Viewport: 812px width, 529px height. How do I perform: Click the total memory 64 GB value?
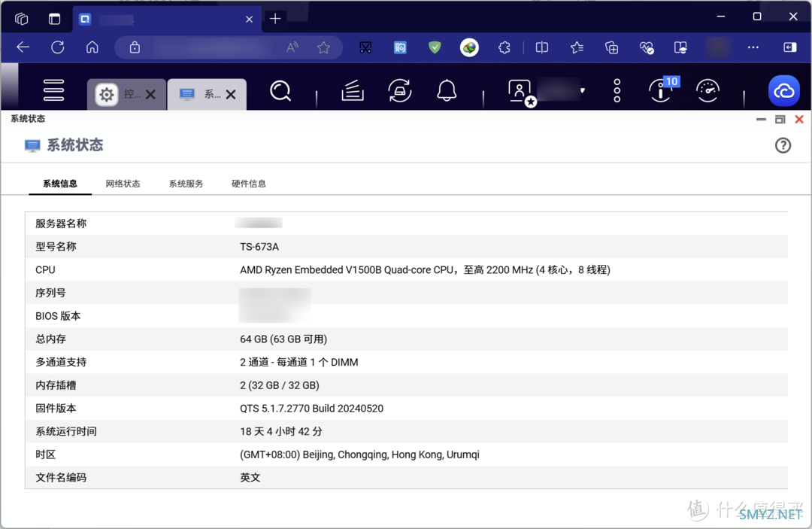(x=283, y=339)
